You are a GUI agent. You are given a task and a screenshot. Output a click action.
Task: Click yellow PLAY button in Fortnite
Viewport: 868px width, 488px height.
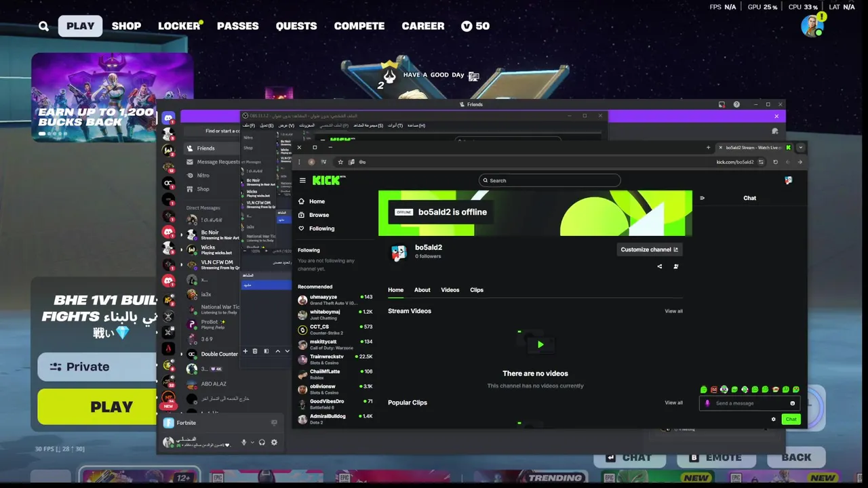97,407
